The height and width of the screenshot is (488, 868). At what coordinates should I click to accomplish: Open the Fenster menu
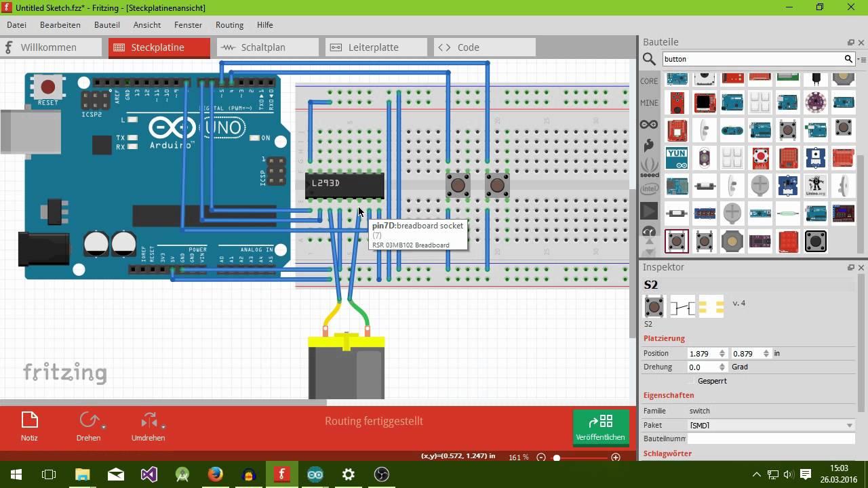tap(188, 24)
